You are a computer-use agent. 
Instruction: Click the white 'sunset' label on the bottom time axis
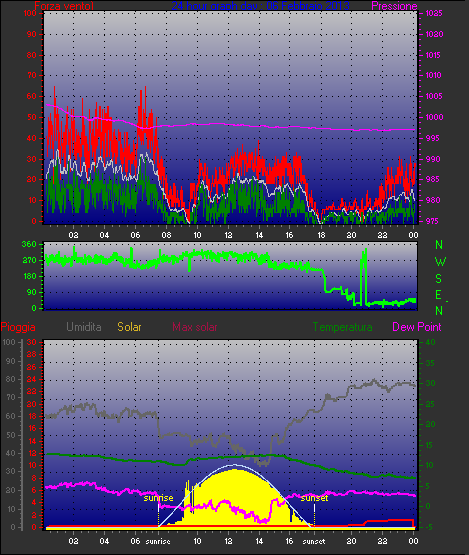(x=313, y=541)
